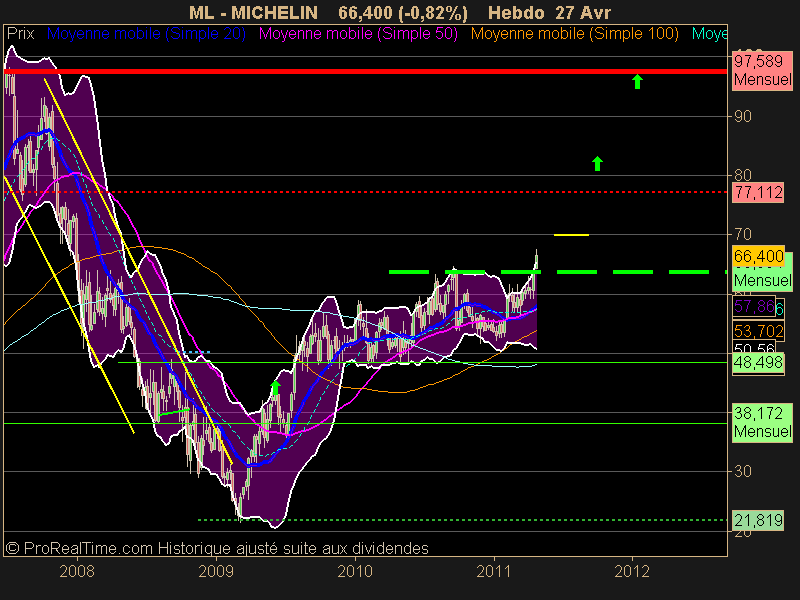This screenshot has width=800, height=600.
Task: Click 'Hebdo' timeframe text in title
Action: click(x=516, y=12)
